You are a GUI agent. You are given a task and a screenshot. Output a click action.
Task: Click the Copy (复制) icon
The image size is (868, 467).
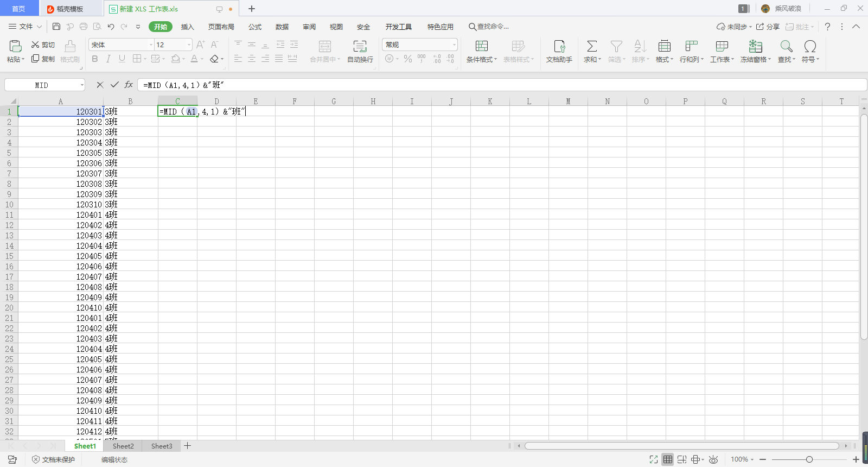(35, 59)
